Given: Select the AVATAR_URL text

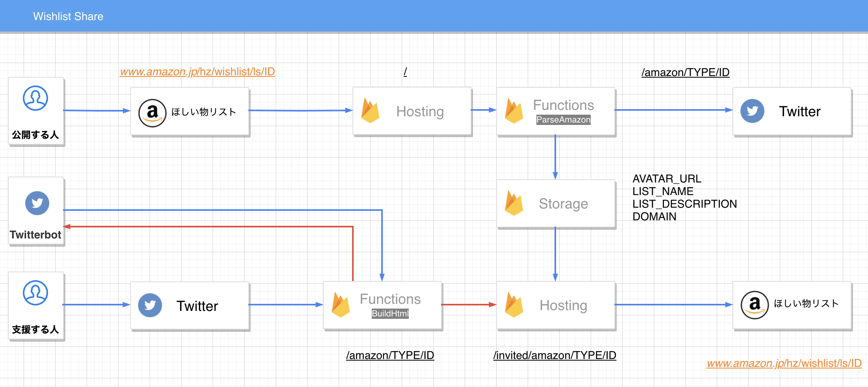Looking at the screenshot, I should point(667,179).
